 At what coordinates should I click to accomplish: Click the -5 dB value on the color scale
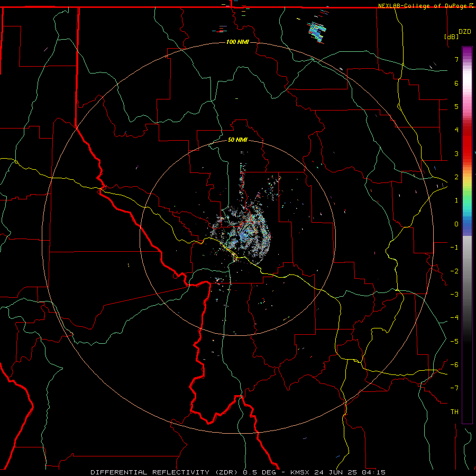coord(454,342)
